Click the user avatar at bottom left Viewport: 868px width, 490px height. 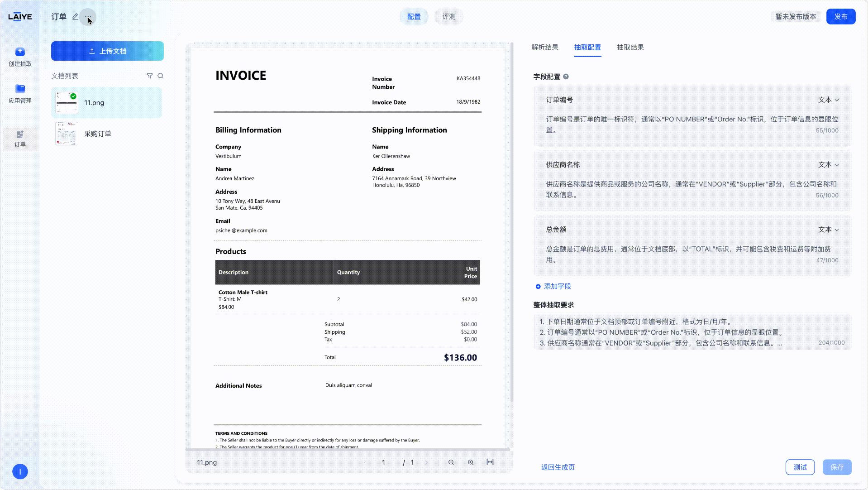20,471
